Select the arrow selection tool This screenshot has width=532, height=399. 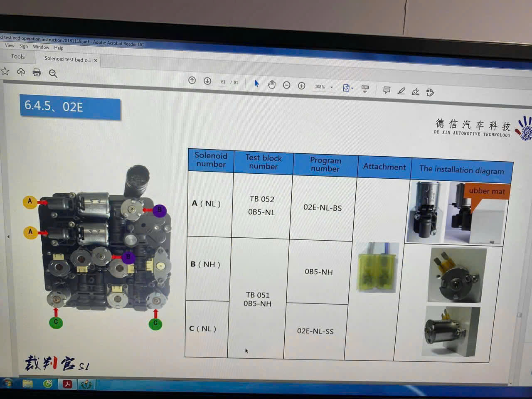pyautogui.click(x=256, y=84)
